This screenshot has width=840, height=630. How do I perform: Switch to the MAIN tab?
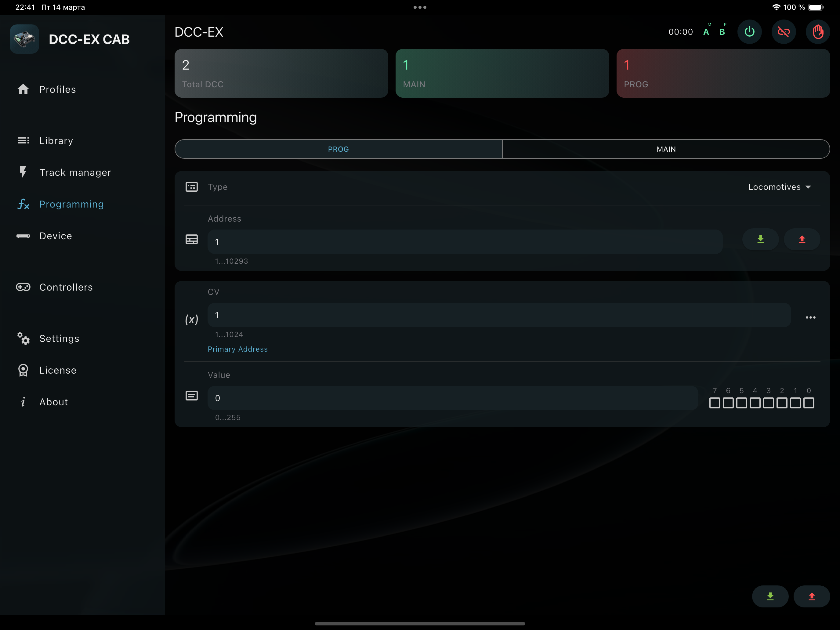pos(666,149)
